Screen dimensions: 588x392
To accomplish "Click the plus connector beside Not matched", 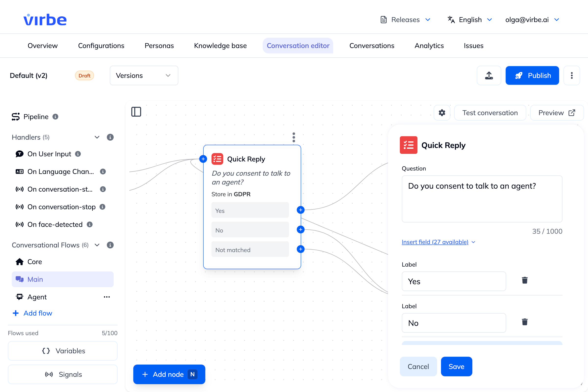I will point(301,249).
